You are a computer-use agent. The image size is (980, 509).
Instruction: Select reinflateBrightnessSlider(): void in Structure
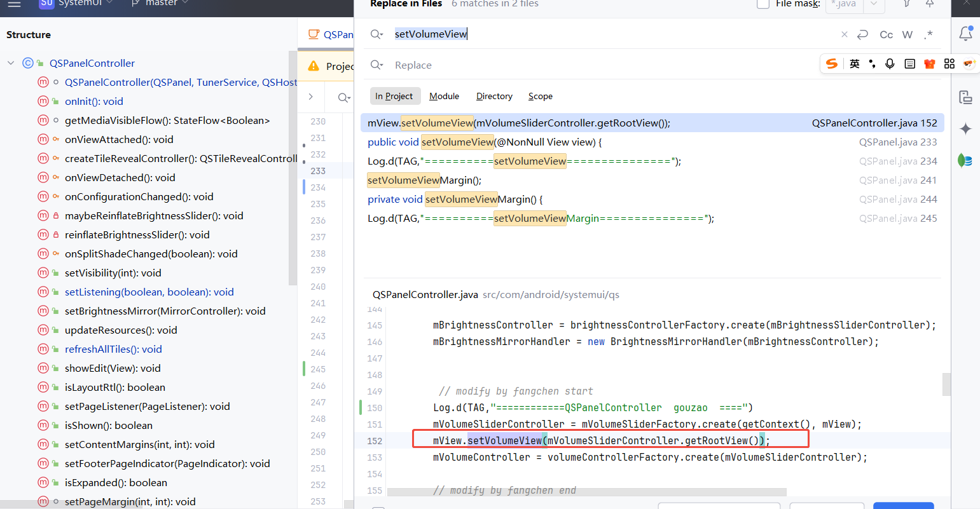[137, 234]
